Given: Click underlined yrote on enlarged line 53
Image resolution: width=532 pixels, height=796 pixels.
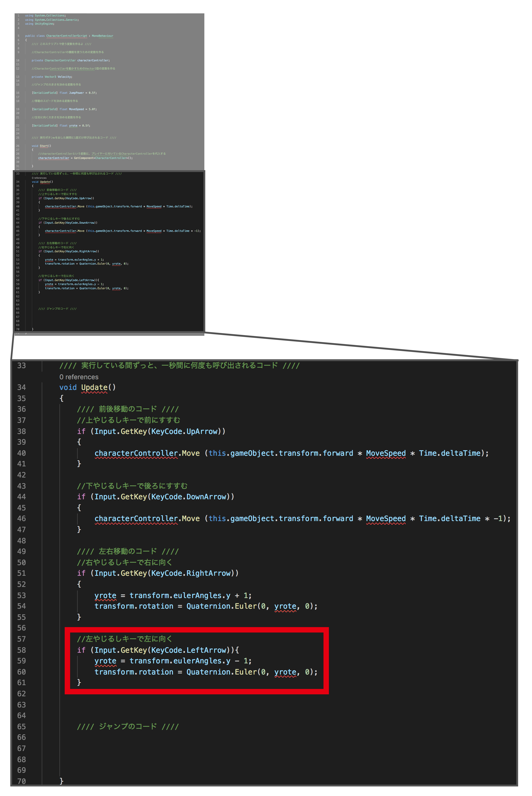Looking at the screenshot, I should pos(105,596).
